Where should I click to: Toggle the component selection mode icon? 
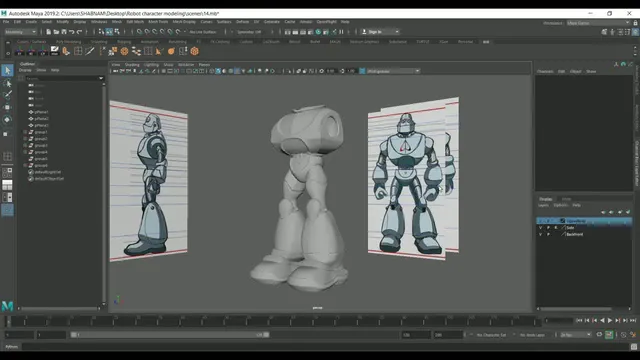tap(117, 32)
